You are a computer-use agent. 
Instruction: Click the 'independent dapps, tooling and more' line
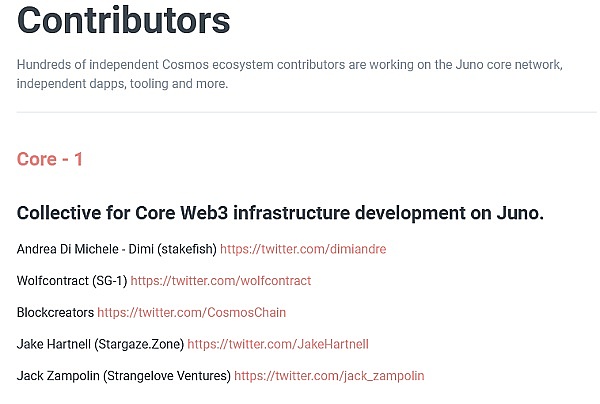pos(122,83)
